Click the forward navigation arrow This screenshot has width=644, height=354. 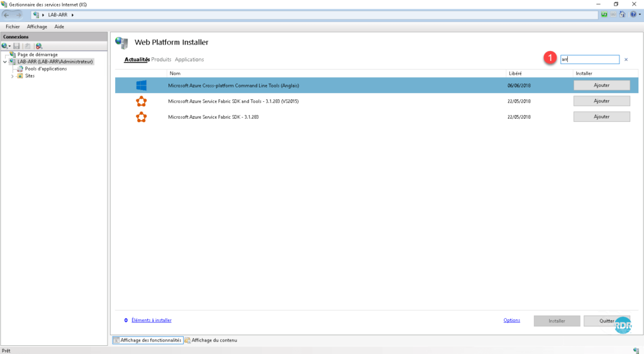point(18,15)
